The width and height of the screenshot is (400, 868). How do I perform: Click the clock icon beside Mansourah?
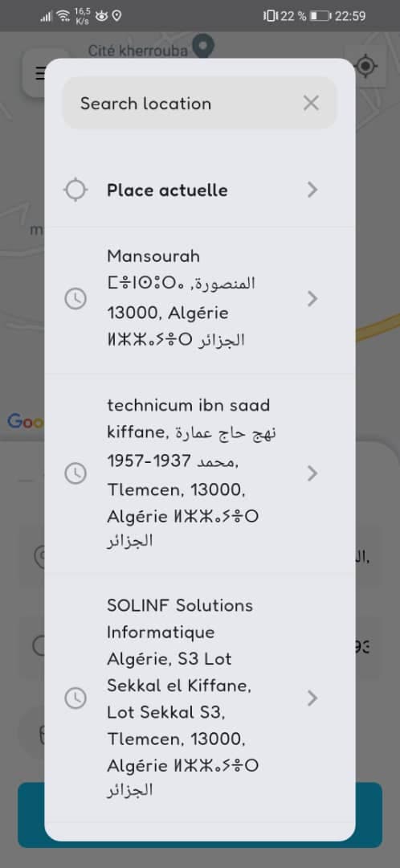[76, 299]
